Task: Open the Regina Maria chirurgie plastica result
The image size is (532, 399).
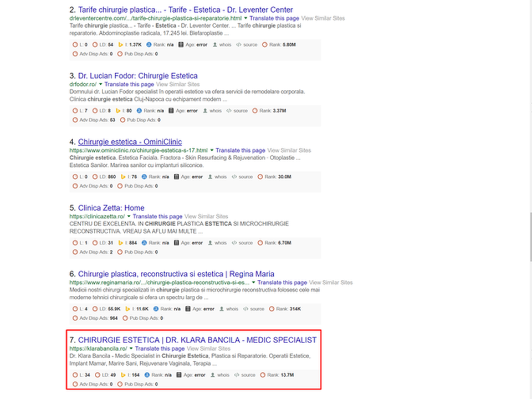Action: (176, 274)
